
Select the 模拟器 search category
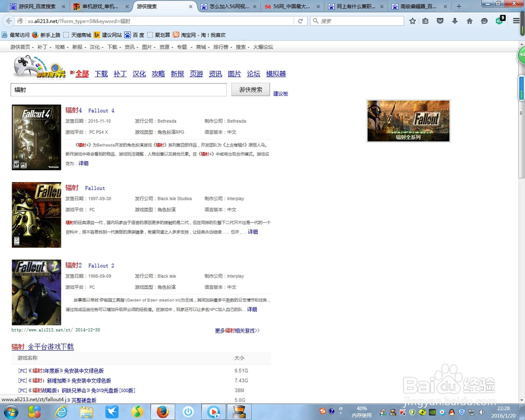[x=276, y=73]
